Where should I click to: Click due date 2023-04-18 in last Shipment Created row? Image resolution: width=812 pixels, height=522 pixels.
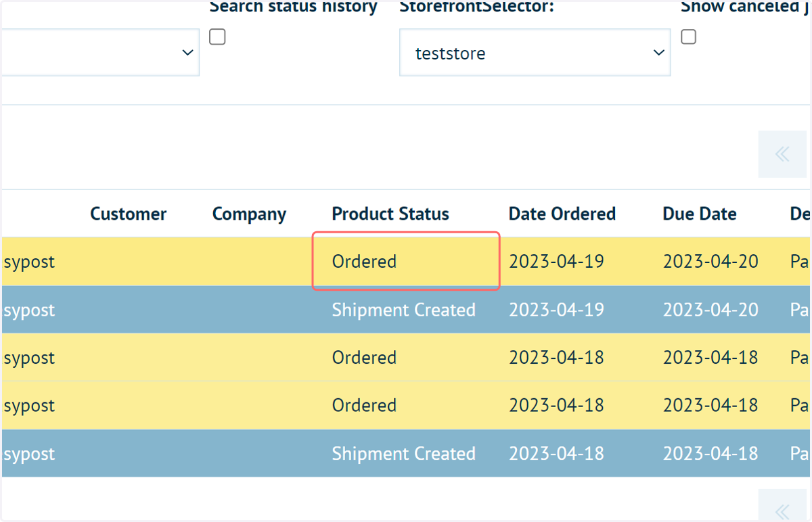tap(710, 453)
